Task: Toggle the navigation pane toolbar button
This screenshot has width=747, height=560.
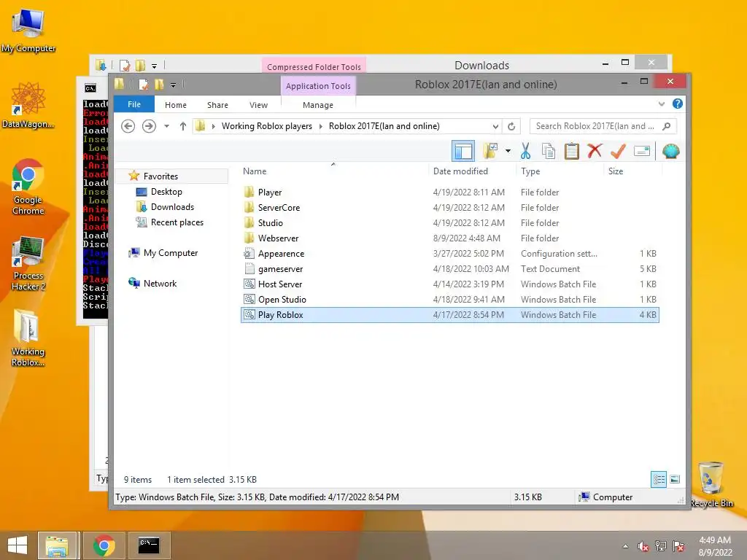Action: click(x=462, y=152)
